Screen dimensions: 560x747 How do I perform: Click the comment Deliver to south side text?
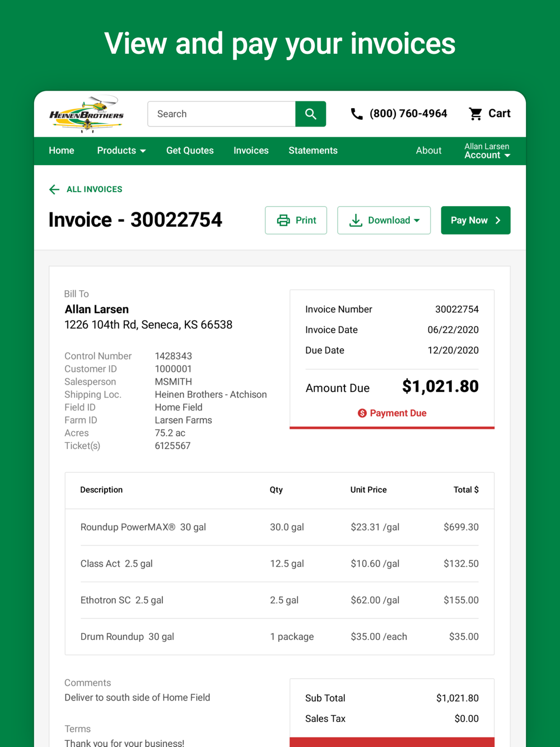(137, 698)
